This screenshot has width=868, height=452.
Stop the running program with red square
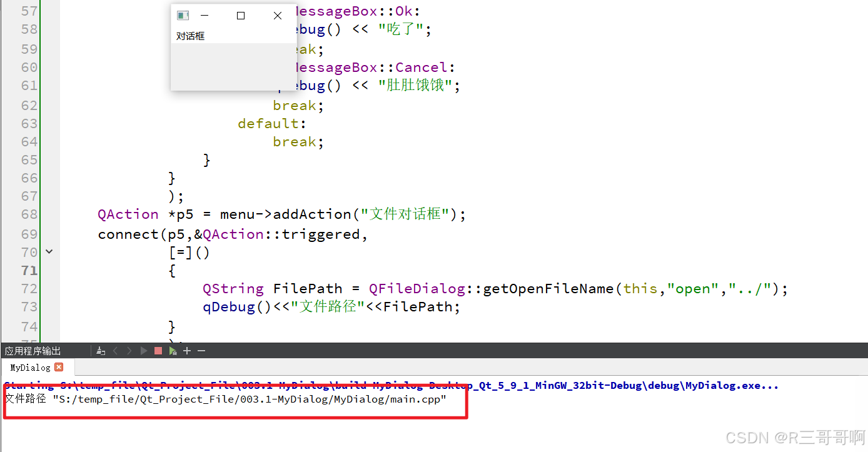(x=158, y=351)
